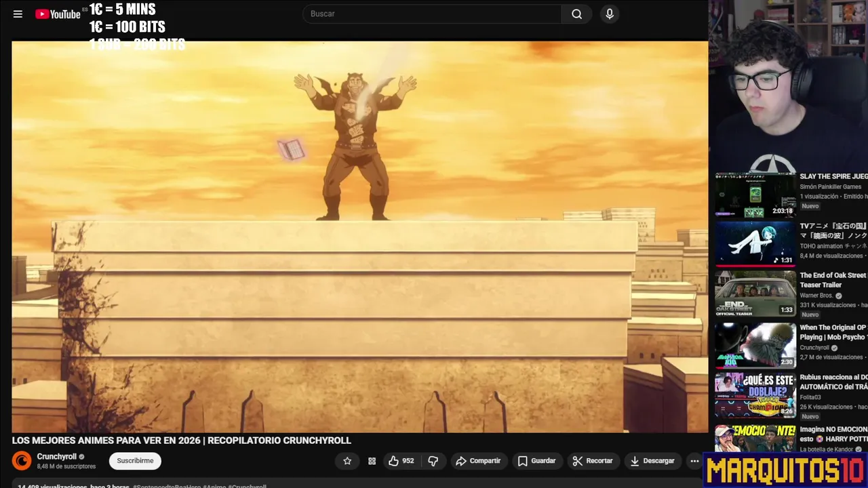Viewport: 868px width, 488px height.
Task: Open the Mob Psycho video thumbnail
Action: [755, 345]
